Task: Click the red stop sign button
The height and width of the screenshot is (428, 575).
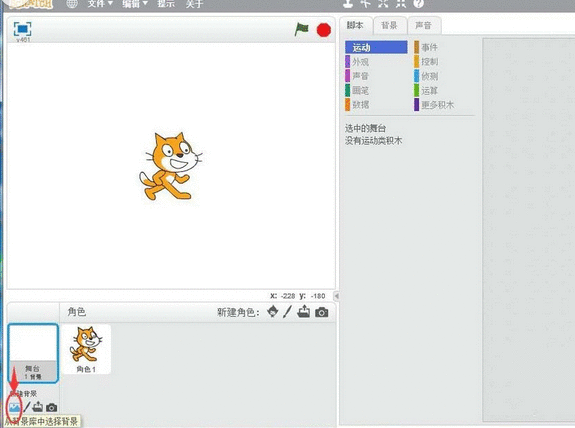Action: click(x=324, y=30)
